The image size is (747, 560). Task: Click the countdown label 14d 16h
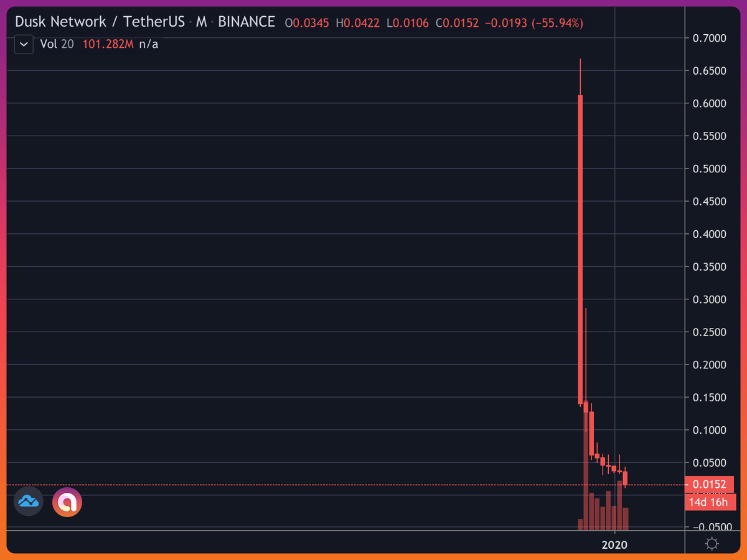pos(710,502)
